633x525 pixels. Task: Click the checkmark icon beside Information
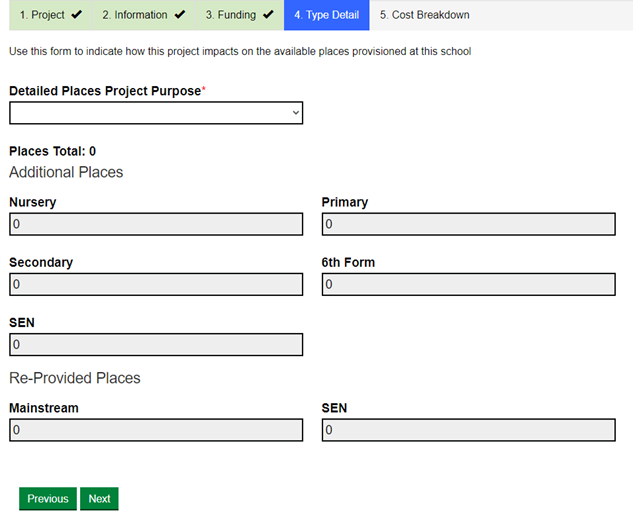point(180,15)
